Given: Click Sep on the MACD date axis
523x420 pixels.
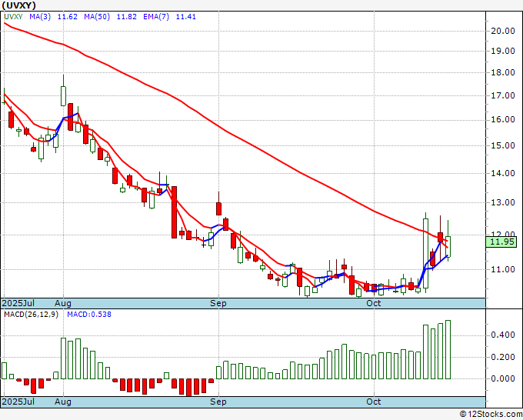Looking at the screenshot, I should pyautogui.click(x=218, y=402).
